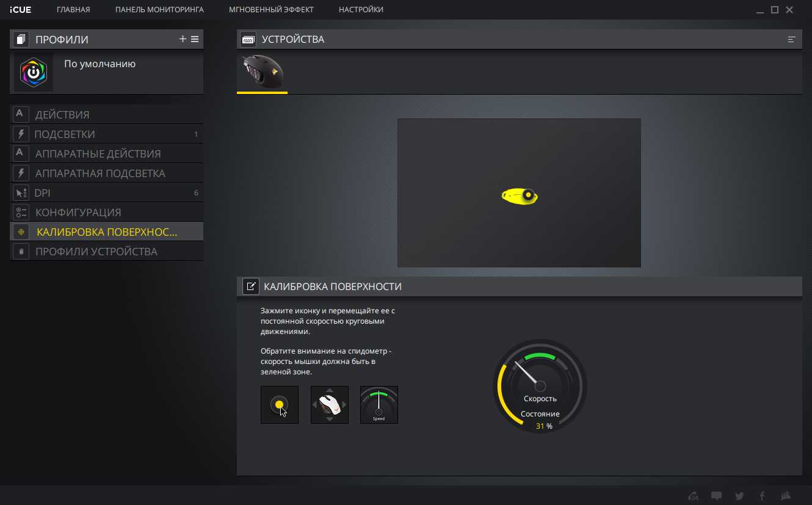Image resolution: width=812 pixels, height=505 pixels.
Task: Select the ДЕЙСТВИЯ sidebar section
Action: [x=62, y=114]
